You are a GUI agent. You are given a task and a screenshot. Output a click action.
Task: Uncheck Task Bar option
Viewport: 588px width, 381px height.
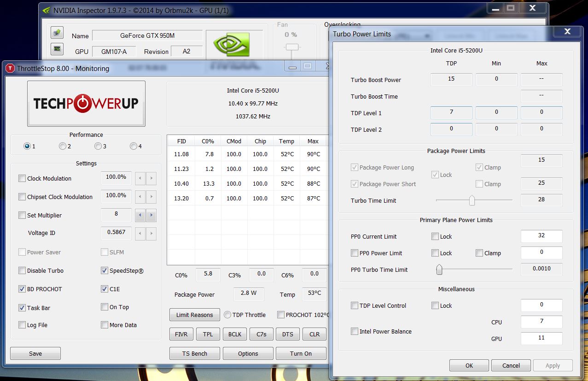(x=22, y=308)
